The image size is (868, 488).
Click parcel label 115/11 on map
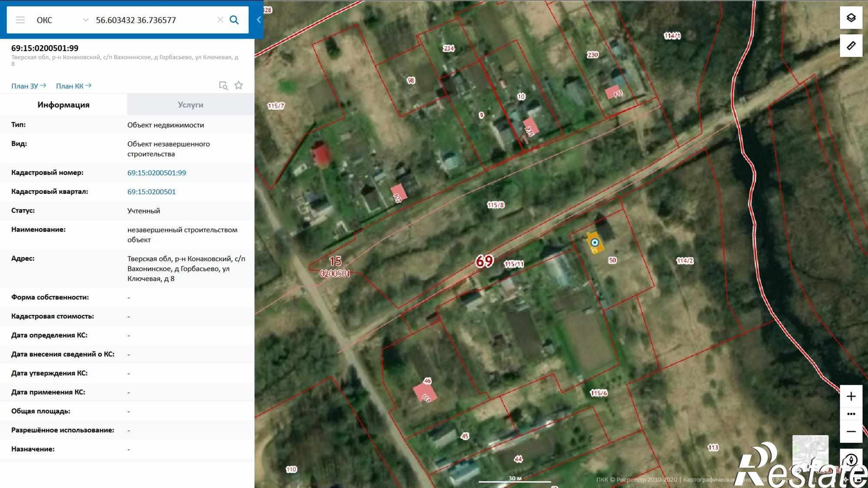tap(514, 264)
